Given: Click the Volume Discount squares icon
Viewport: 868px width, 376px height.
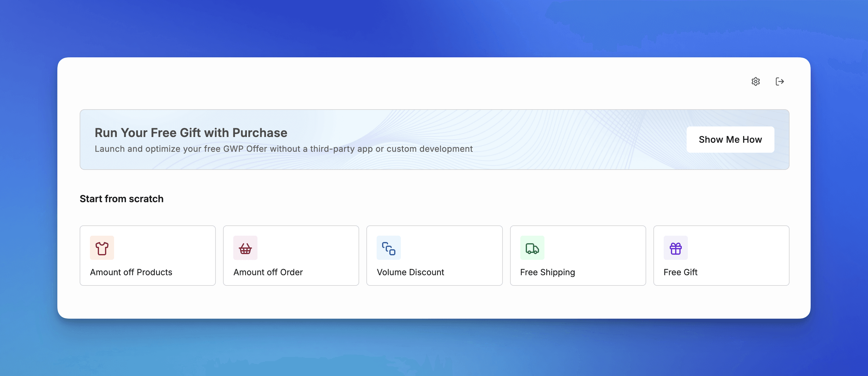Looking at the screenshot, I should point(388,248).
